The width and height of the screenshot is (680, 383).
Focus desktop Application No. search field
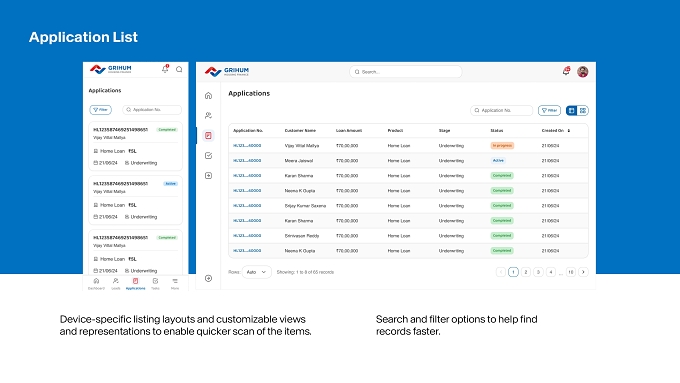501,111
